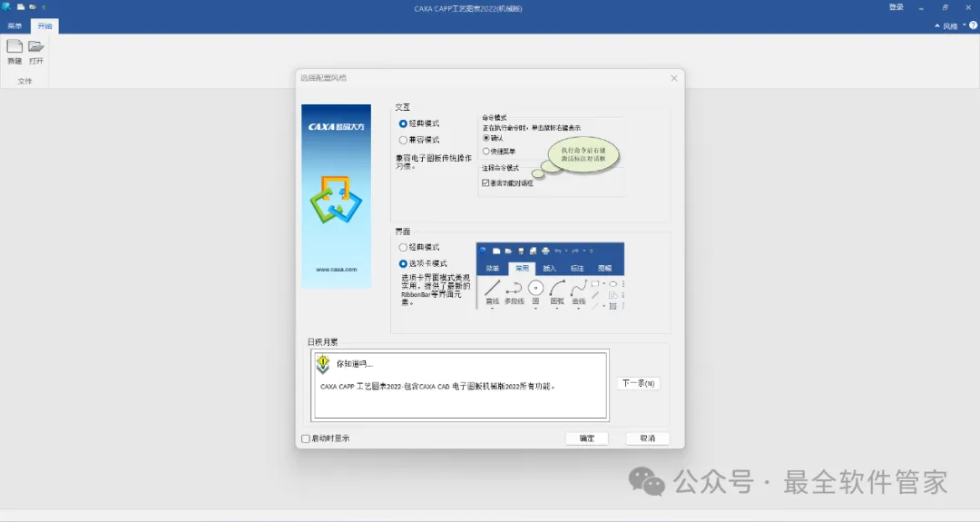Click the 确定 confirm button
The width and height of the screenshot is (980, 522).
(587, 438)
